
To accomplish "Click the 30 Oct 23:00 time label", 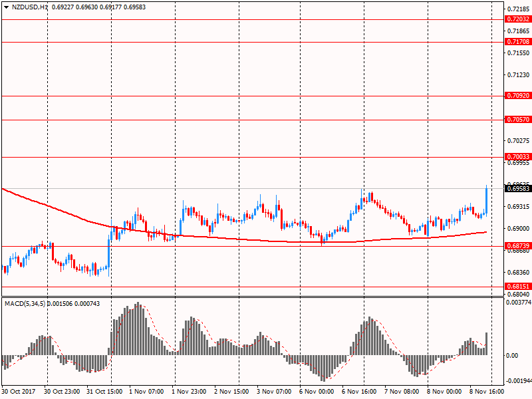I will (x=62, y=392).
